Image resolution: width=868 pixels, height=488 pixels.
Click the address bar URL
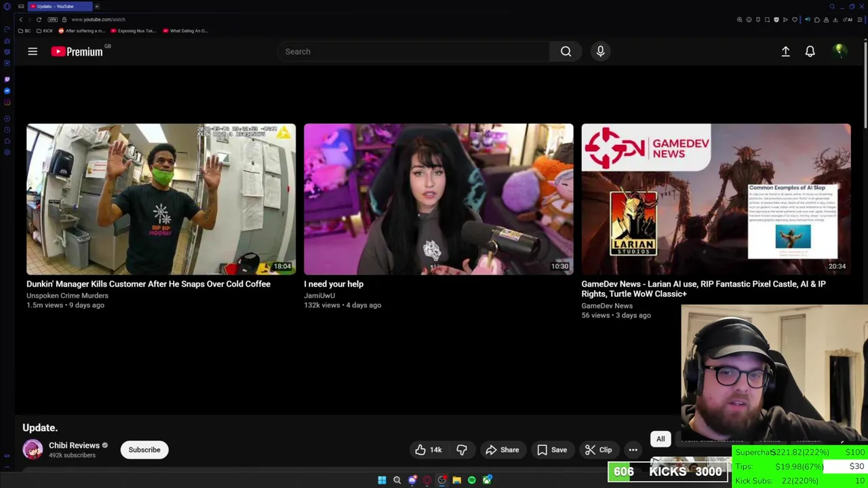point(98,20)
